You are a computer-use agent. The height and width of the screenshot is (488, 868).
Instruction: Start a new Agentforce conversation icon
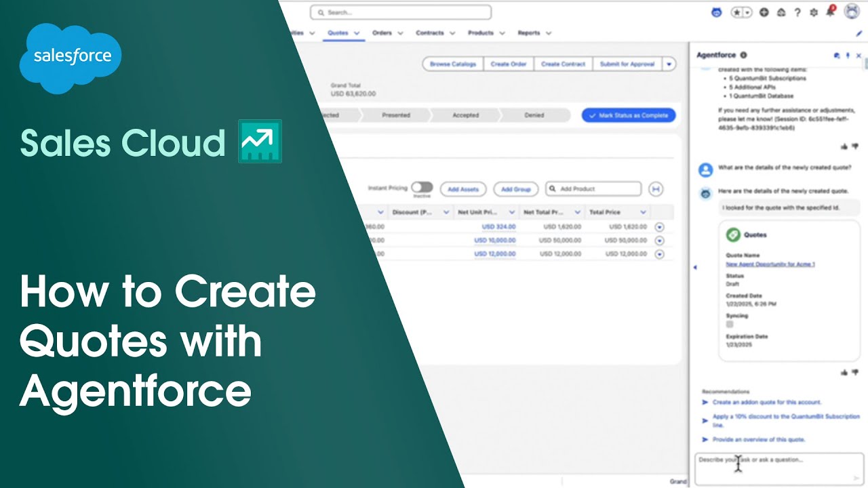pos(837,56)
